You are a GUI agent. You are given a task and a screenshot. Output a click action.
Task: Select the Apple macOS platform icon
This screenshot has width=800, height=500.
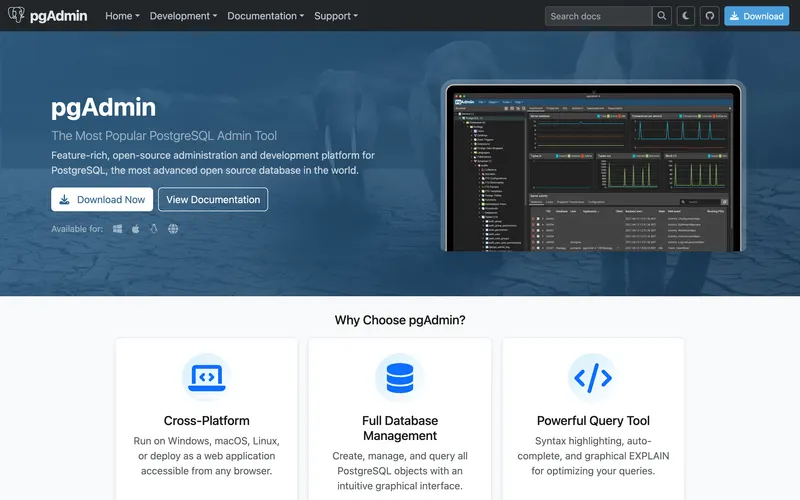[136, 229]
